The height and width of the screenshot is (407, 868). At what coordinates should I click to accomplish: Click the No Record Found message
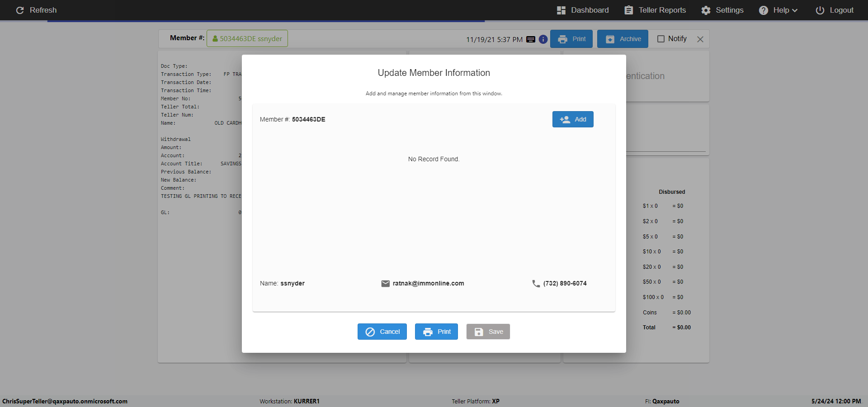point(434,159)
